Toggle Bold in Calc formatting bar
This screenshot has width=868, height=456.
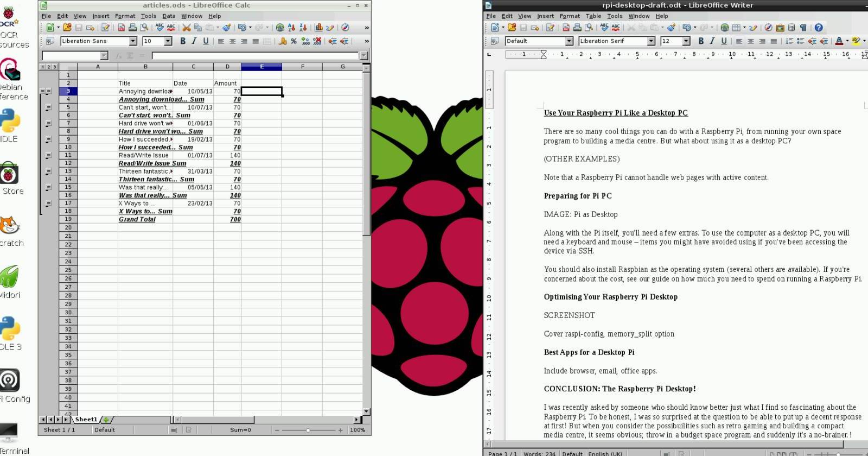(x=183, y=41)
